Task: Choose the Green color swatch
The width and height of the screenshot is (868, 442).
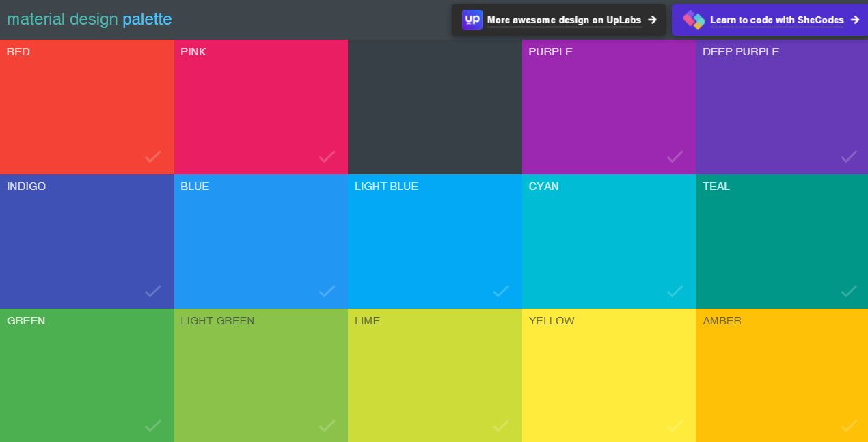Action: click(x=87, y=375)
